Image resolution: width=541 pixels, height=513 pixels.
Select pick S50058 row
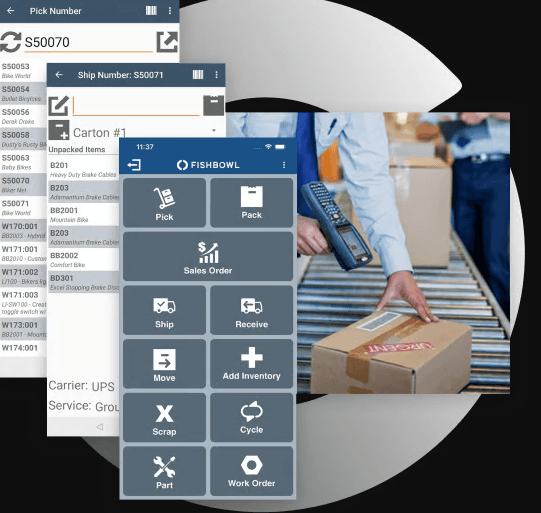tap(23, 139)
